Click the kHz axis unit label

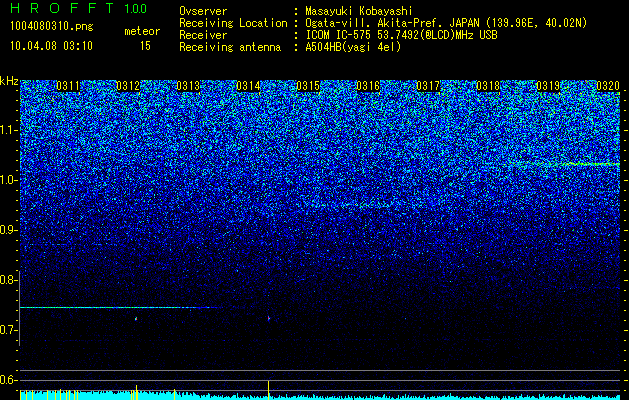(x=9, y=81)
